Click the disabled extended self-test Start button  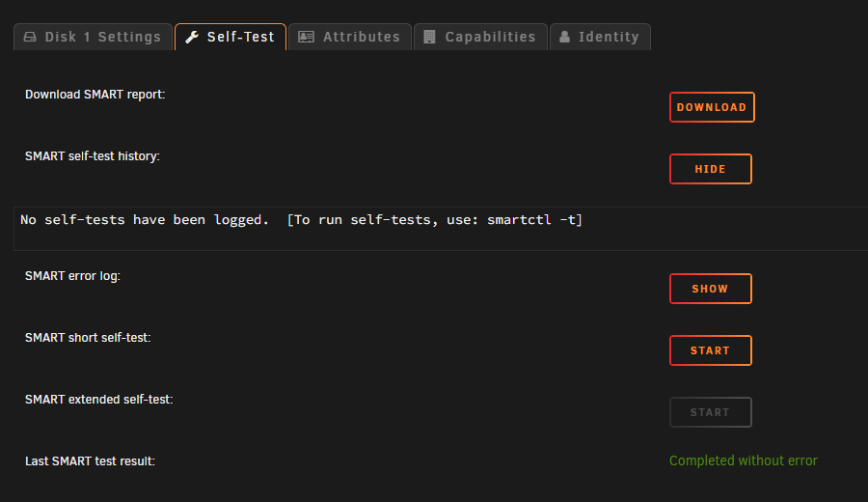click(x=711, y=412)
